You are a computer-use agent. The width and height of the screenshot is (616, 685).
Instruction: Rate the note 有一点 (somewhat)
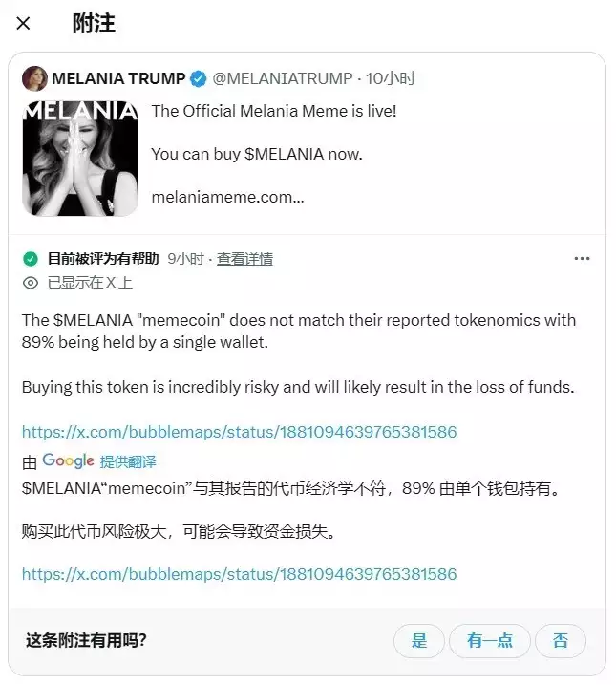489,641
